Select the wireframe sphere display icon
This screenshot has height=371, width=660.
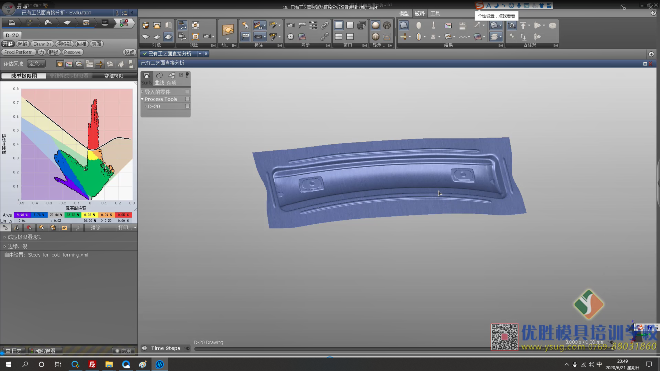point(387,25)
